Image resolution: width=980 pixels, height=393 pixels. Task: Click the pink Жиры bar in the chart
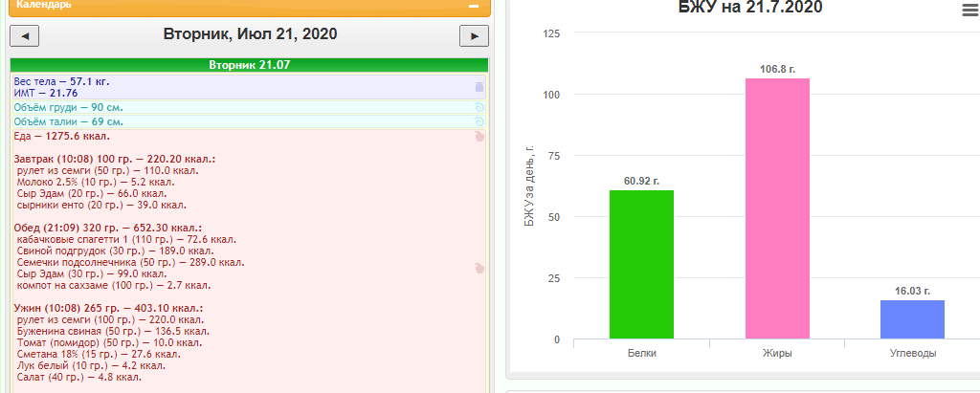point(777,208)
